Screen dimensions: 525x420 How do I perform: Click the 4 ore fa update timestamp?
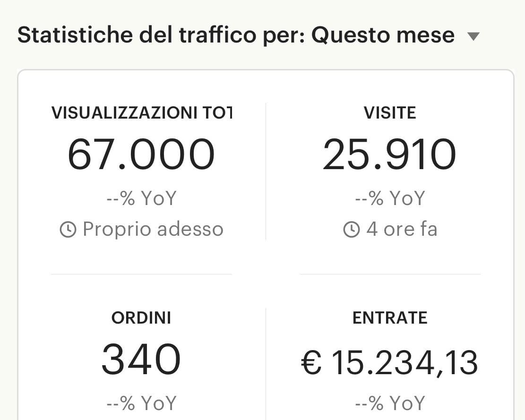[402, 230]
